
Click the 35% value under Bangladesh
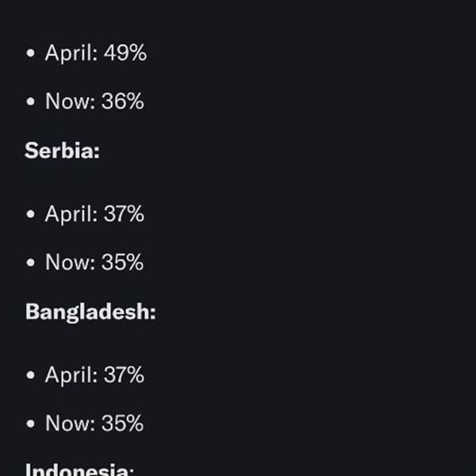pyautogui.click(x=122, y=423)
